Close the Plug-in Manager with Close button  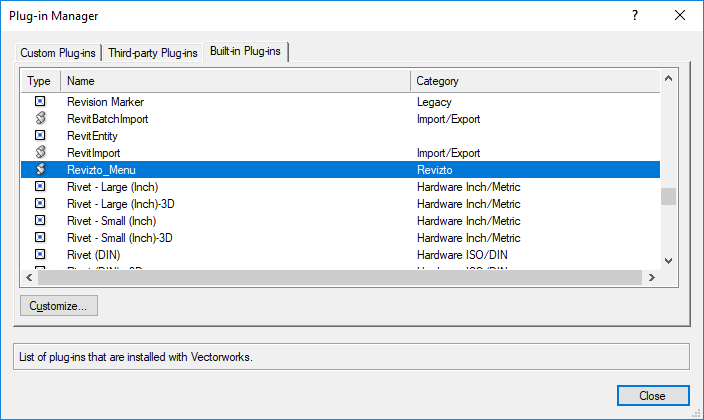coord(652,396)
